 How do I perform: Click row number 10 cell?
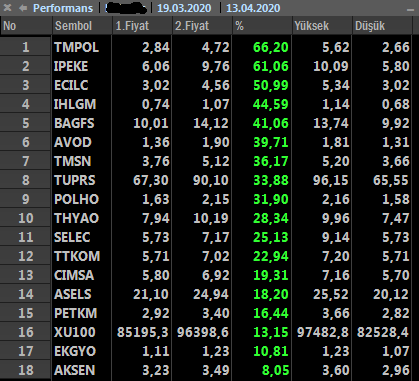point(26,218)
